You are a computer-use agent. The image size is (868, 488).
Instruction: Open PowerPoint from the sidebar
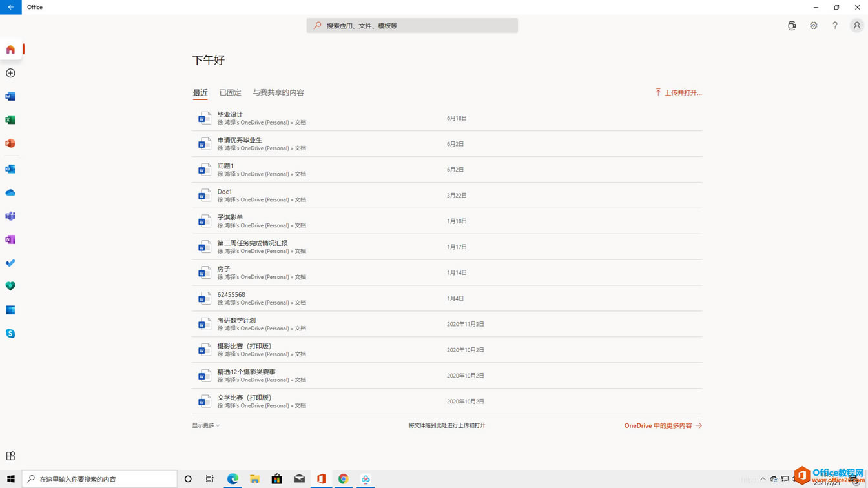(10, 143)
